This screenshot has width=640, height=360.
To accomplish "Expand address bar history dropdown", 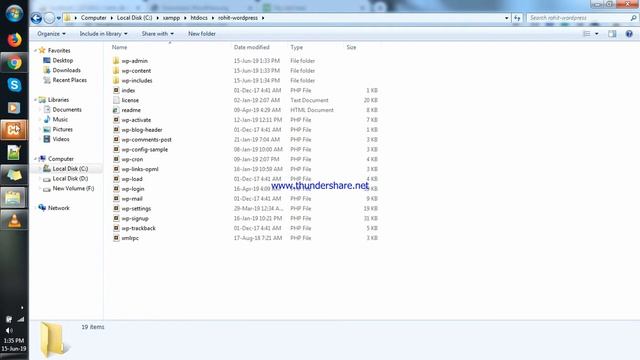I will (x=507, y=18).
